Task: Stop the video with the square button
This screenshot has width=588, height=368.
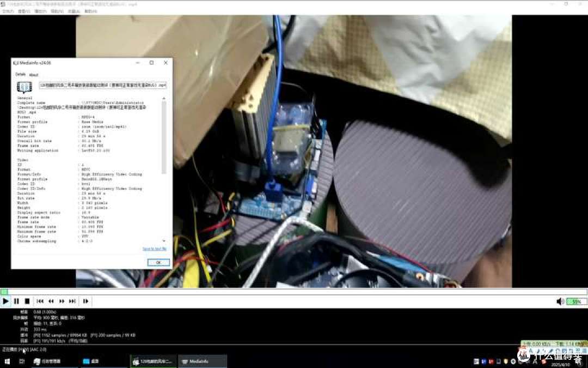Action: click(27, 301)
